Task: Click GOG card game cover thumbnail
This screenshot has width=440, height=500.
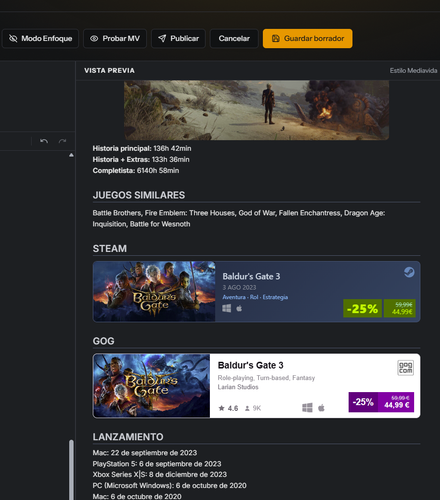Action: (152, 386)
